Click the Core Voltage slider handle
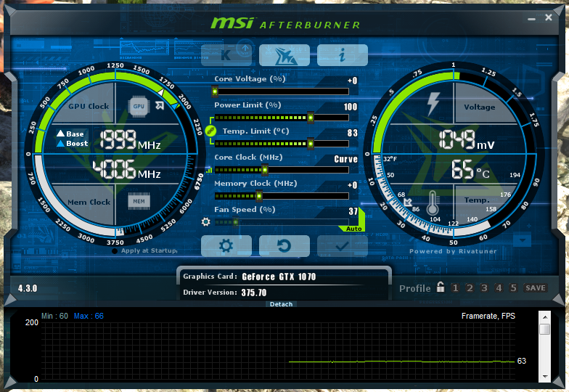This screenshot has width=569, height=392. click(x=215, y=91)
